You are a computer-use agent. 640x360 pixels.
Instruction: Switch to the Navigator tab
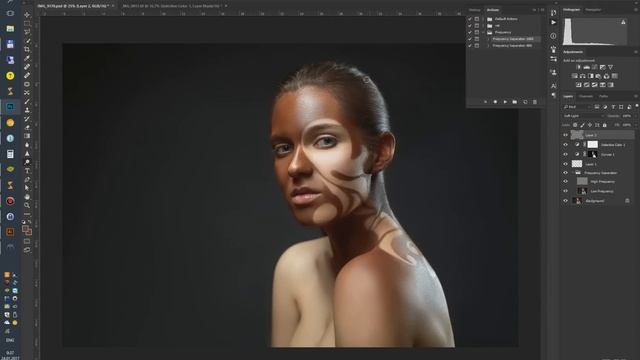[593, 10]
